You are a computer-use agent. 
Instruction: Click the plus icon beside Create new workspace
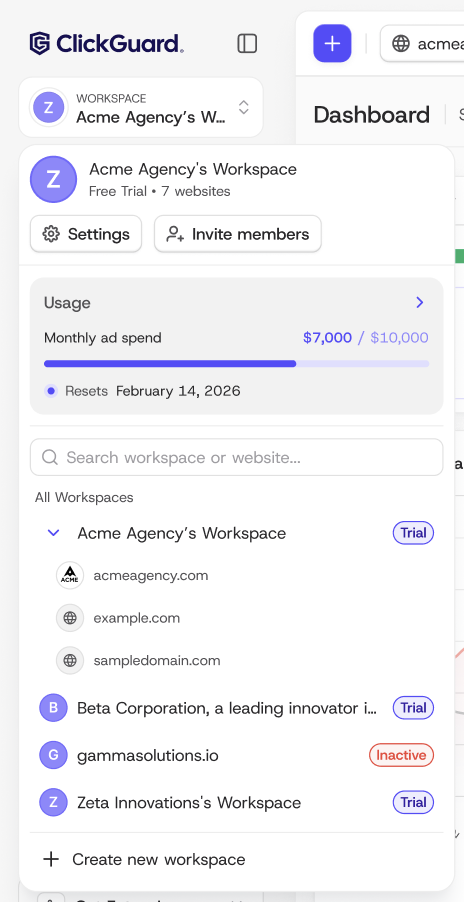click(x=51, y=859)
